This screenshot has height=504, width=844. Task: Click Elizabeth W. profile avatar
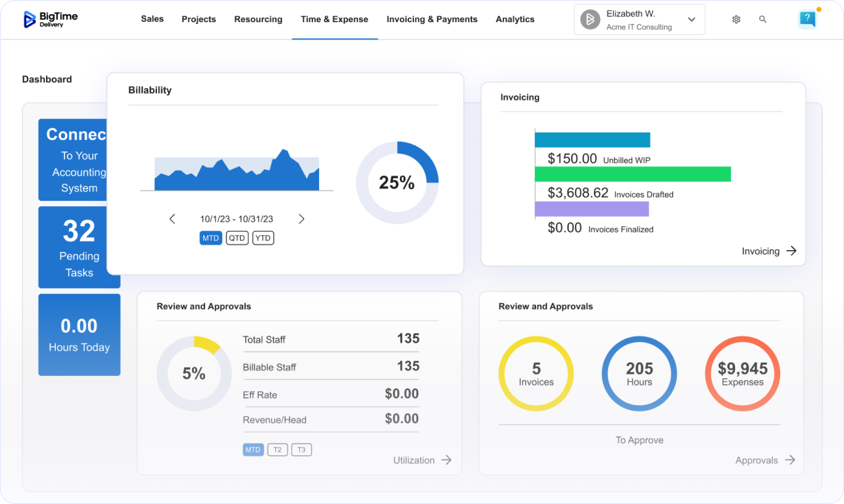tap(590, 20)
